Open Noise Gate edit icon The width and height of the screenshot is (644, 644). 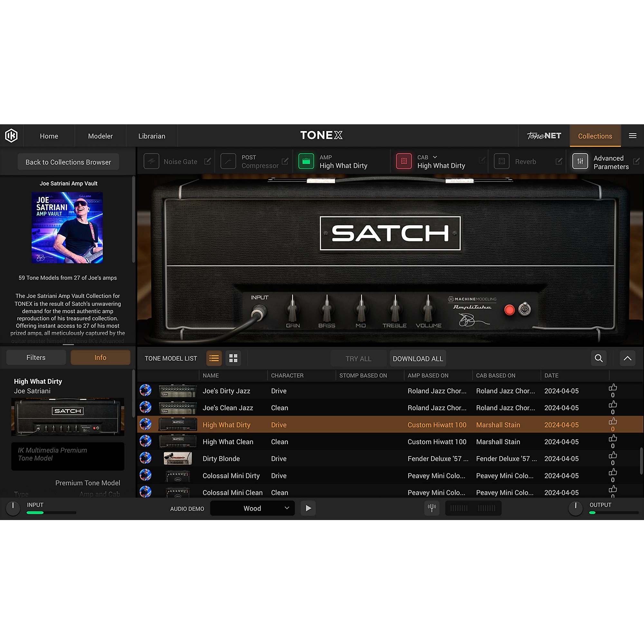point(207,161)
